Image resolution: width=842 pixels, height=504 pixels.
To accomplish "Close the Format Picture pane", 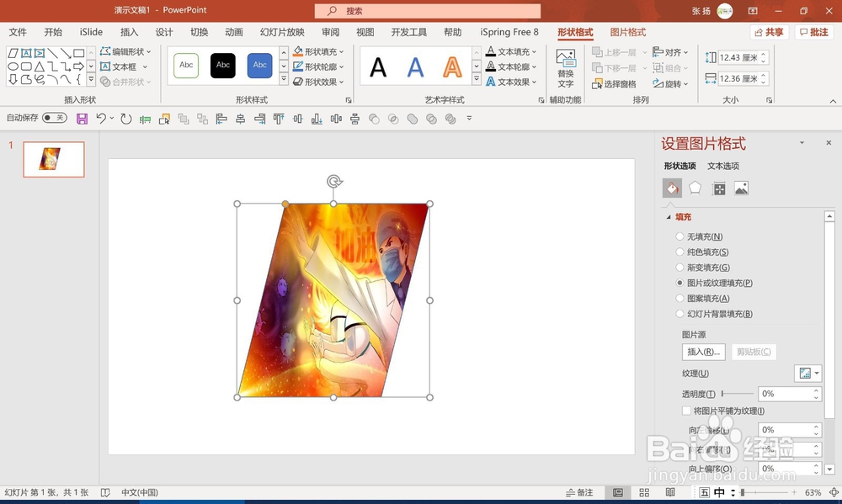I will tap(828, 143).
